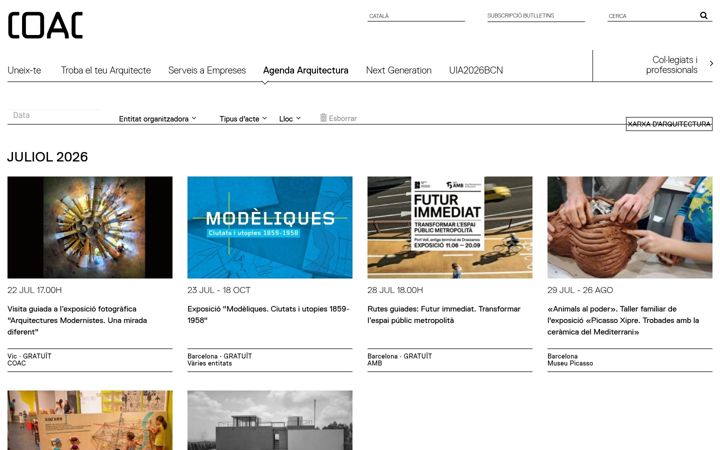Select Serveis a Empreses menu
The width and height of the screenshot is (720, 450).
click(207, 70)
